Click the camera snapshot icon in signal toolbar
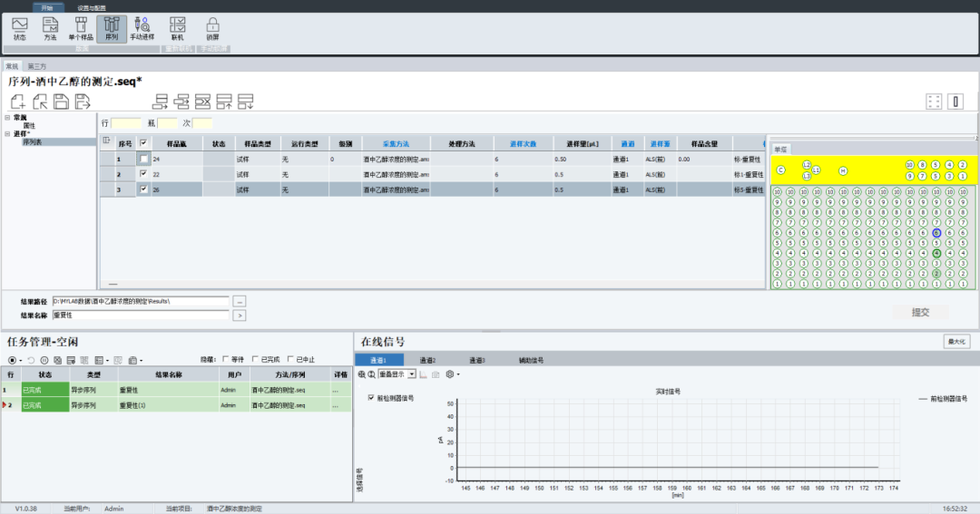 [x=436, y=374]
